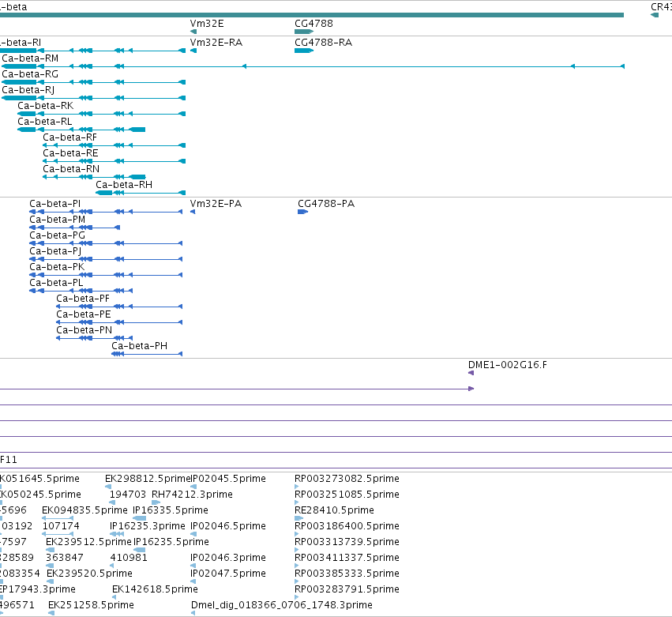This screenshot has width=672, height=617.
Task: Select the Dmel_dig_018366_0706_1748.3prime label
Action: coord(282,605)
